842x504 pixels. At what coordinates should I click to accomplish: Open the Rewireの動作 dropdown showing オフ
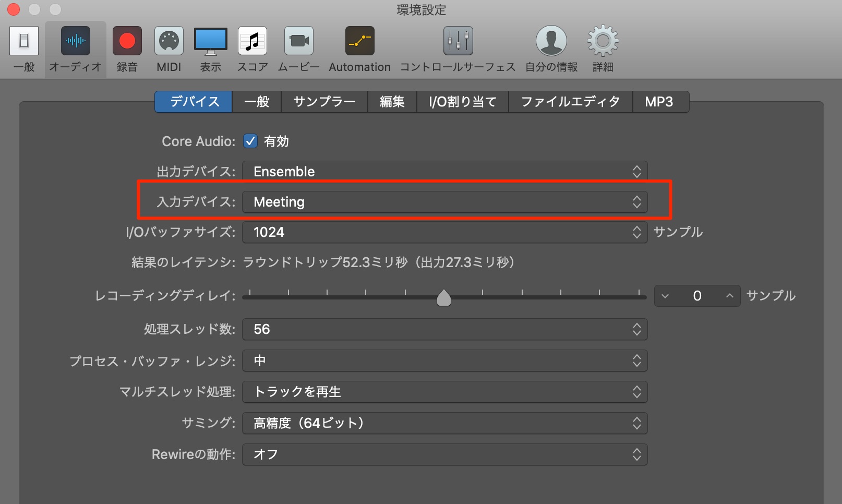(445, 454)
